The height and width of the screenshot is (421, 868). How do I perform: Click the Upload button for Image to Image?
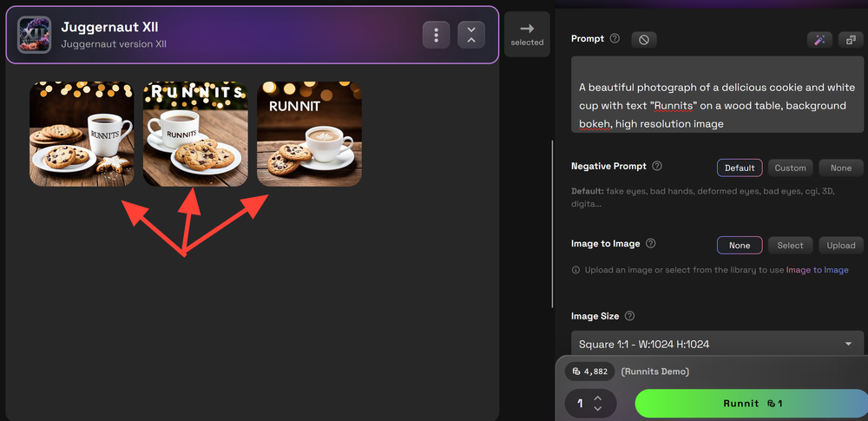(x=840, y=245)
